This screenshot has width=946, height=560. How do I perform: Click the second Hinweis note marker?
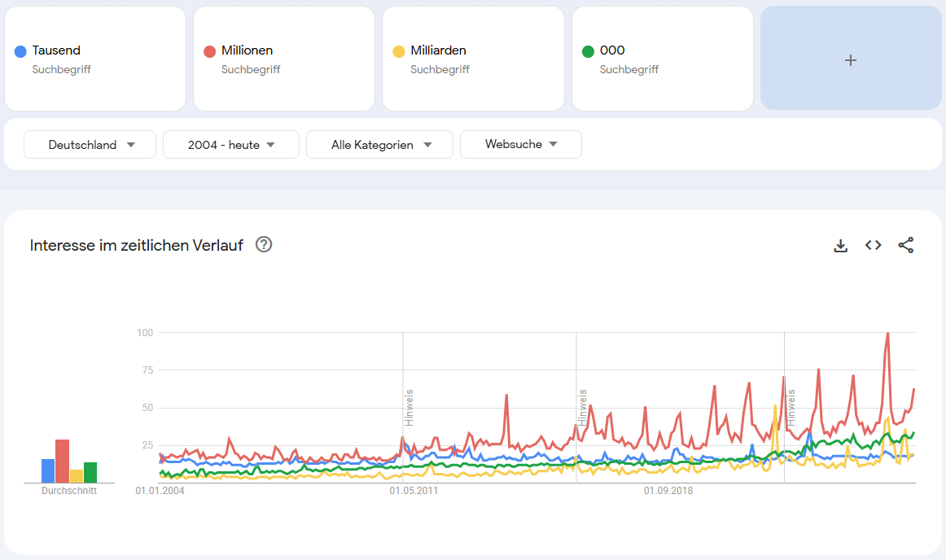tap(583, 409)
